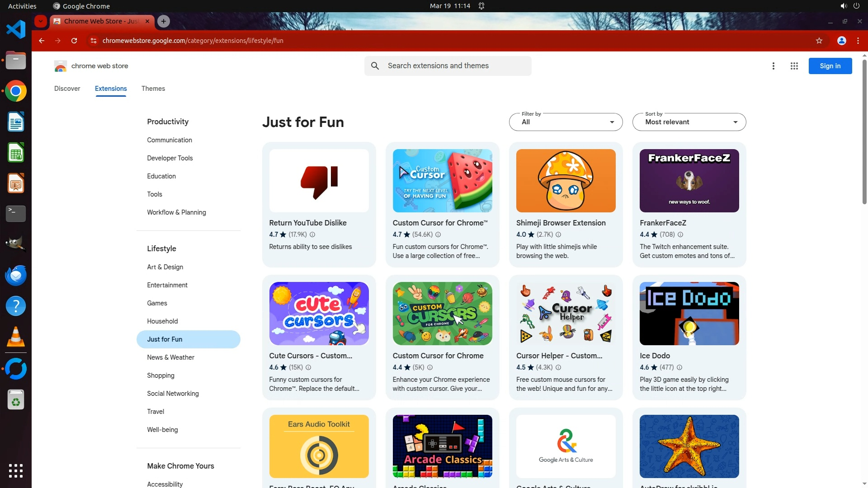Click the Sign in button
Screen dimensions: 868x488
pos(830,66)
